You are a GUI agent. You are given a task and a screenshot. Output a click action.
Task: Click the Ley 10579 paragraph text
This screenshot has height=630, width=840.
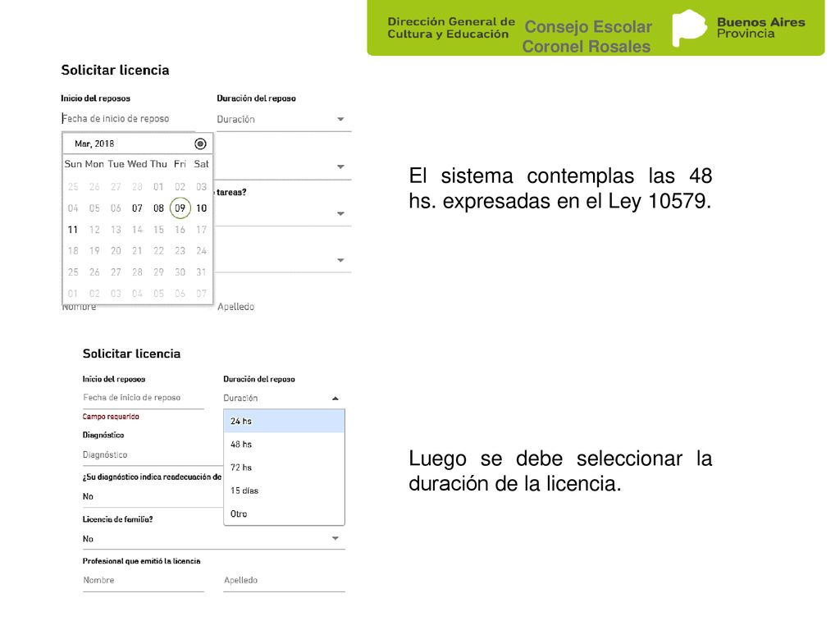click(560, 189)
